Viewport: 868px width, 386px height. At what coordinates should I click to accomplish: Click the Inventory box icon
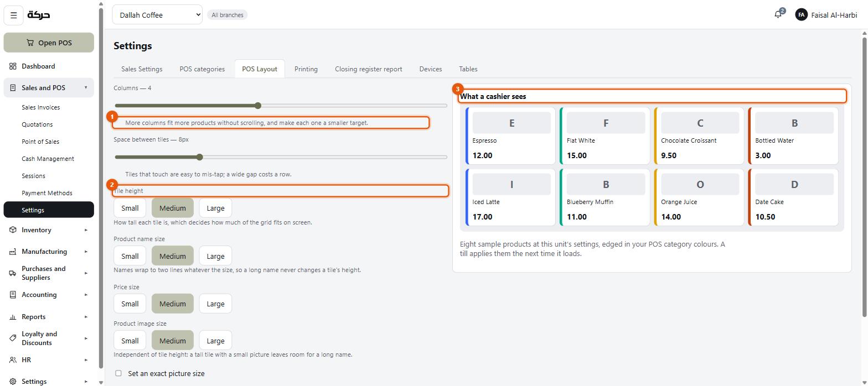[x=13, y=230]
